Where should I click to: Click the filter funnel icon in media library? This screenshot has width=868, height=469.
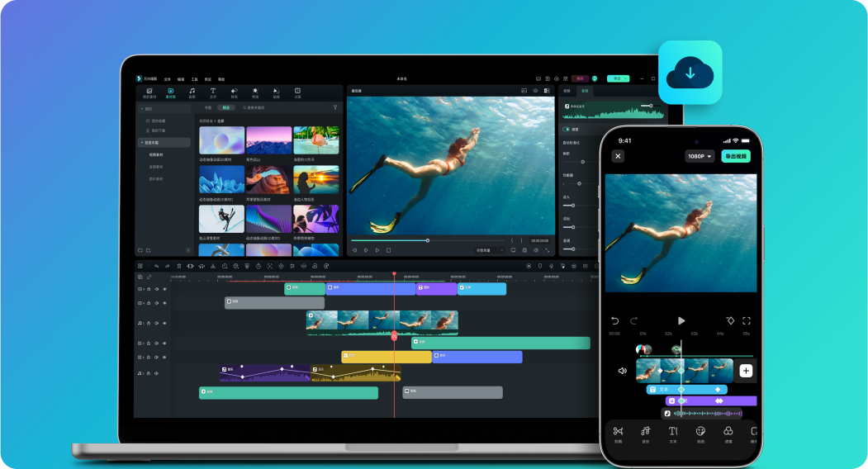[x=334, y=107]
